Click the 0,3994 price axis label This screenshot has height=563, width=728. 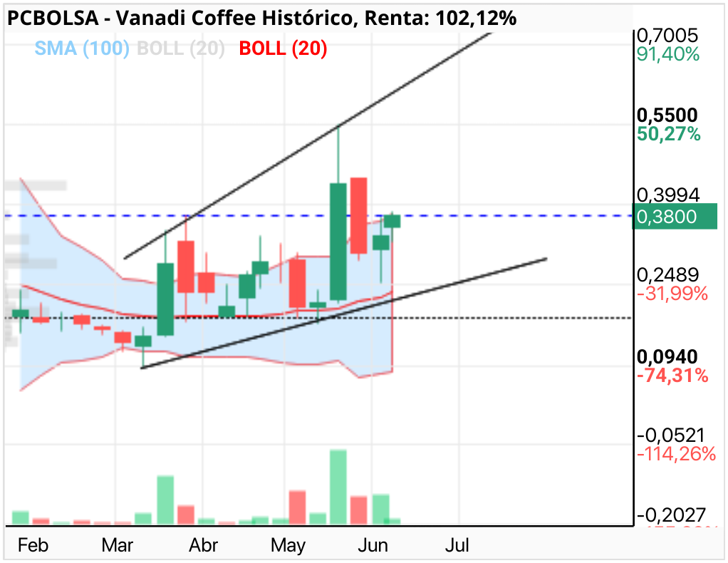668,195
